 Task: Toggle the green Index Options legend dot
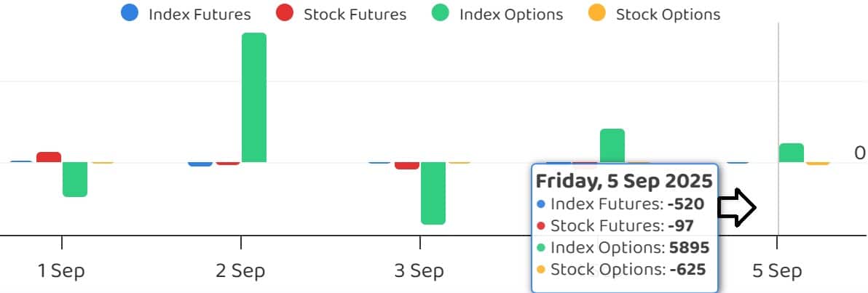441,13
